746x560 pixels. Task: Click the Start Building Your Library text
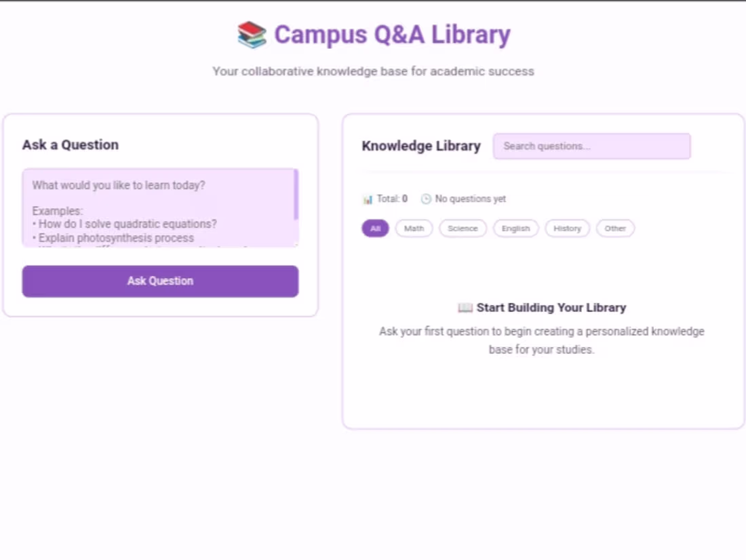point(551,307)
